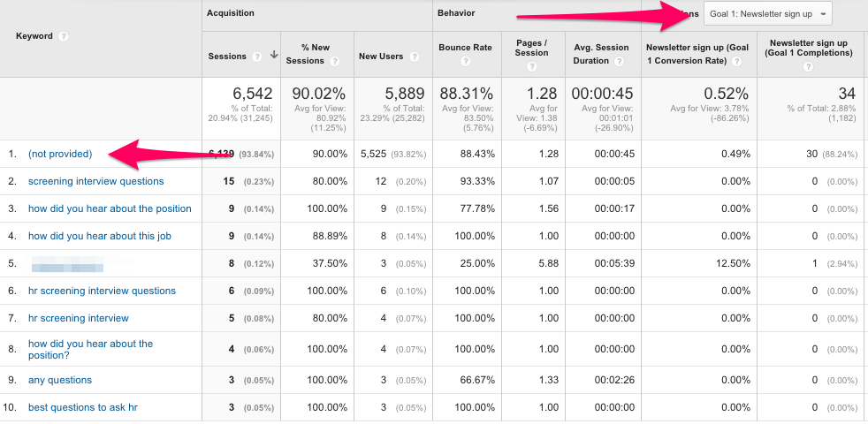The image size is (868, 424).
Task: Open the Goal 1: Newsletter sign up dropdown
Action: 768,14
